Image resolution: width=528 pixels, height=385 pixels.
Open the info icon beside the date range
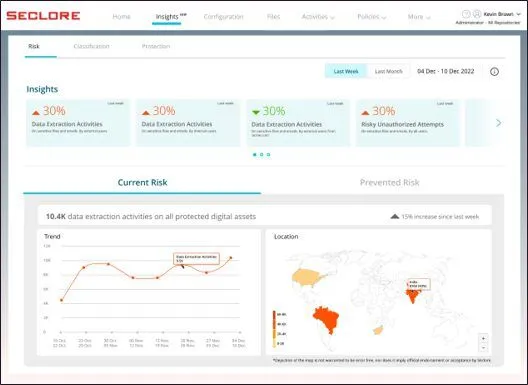click(494, 71)
